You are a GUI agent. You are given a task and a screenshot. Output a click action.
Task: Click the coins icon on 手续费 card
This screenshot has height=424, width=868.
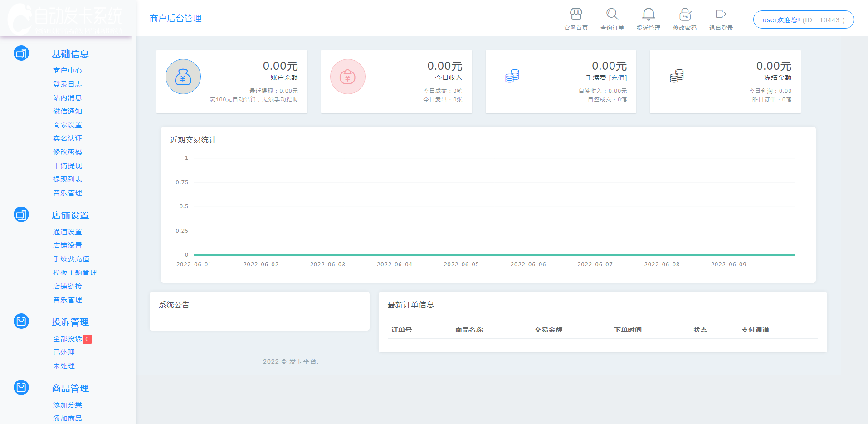coord(512,76)
